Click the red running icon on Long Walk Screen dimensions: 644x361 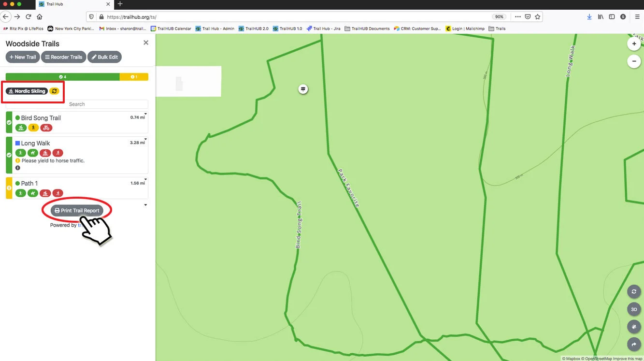point(58,153)
